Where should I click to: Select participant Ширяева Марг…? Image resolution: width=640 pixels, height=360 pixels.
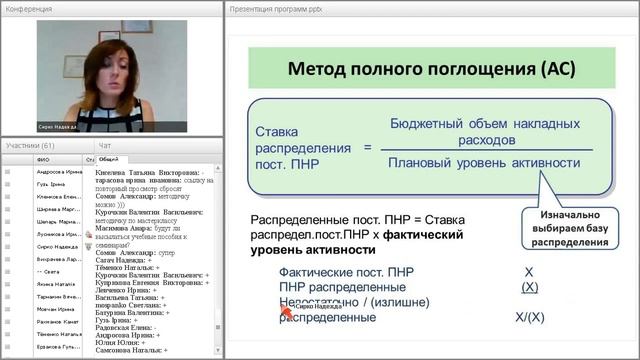pos(58,209)
